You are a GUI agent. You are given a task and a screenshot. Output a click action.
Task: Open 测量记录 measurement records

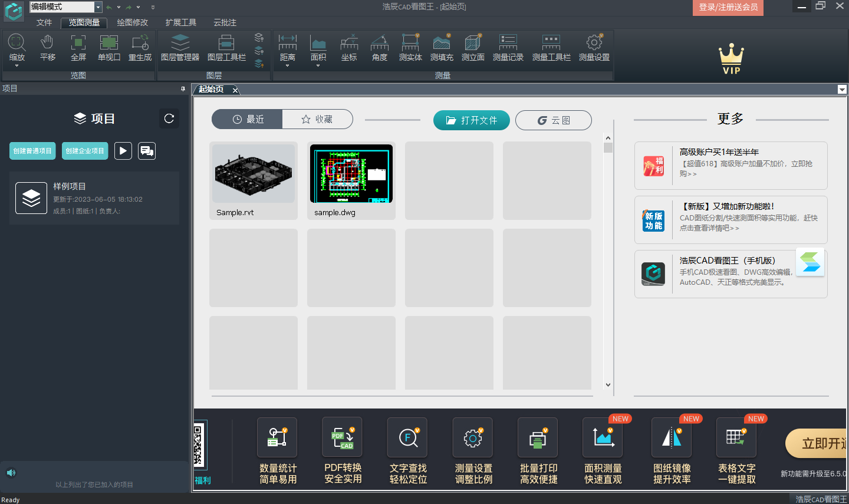click(508, 48)
